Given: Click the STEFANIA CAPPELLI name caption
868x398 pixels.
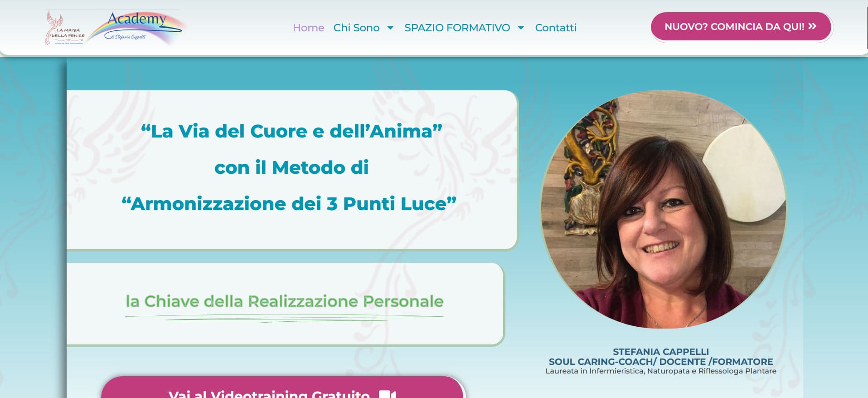Looking at the screenshot, I should (x=661, y=352).
